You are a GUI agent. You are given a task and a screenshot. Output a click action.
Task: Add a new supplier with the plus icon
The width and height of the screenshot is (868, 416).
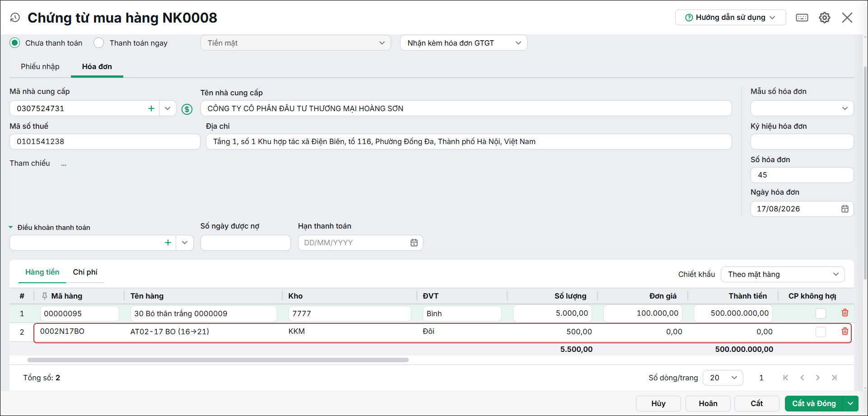click(151, 108)
